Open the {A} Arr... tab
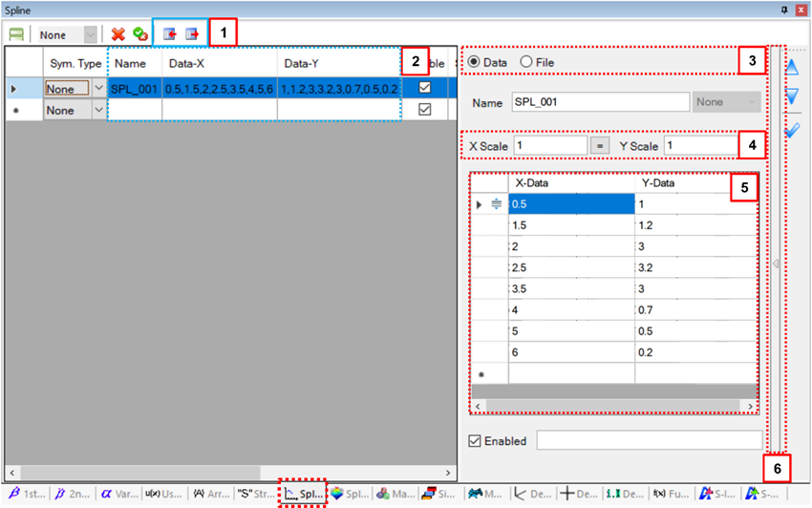Screen dimensions: 812x508 [x=211, y=494]
